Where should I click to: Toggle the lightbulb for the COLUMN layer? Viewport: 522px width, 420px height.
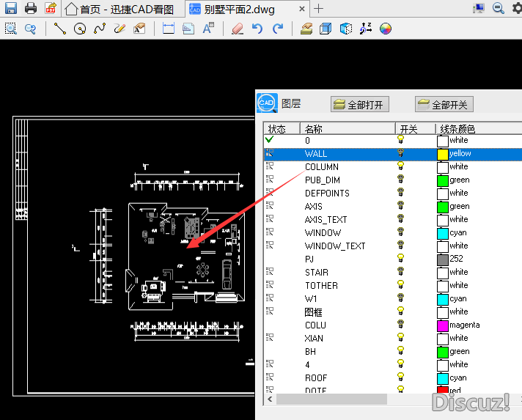pos(401,167)
